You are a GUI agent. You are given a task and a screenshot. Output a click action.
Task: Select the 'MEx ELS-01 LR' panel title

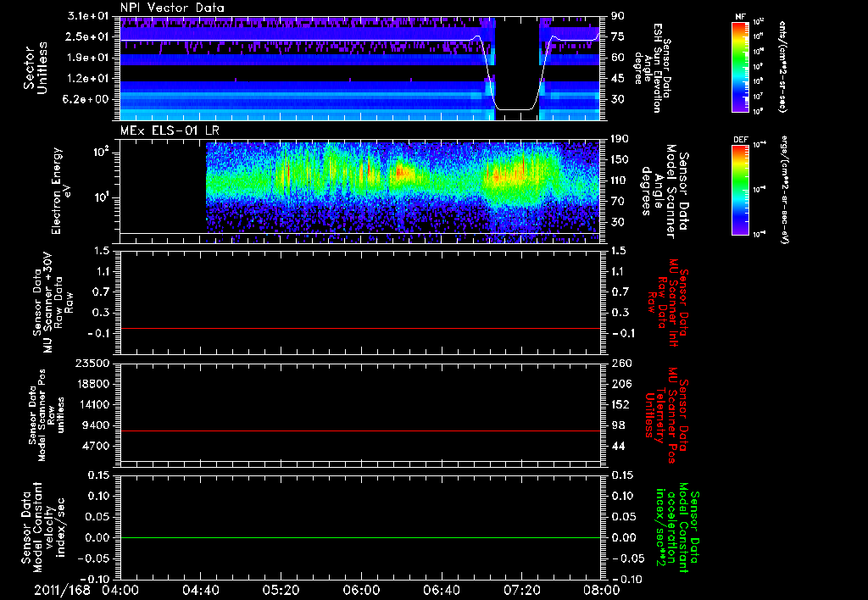[169, 131]
